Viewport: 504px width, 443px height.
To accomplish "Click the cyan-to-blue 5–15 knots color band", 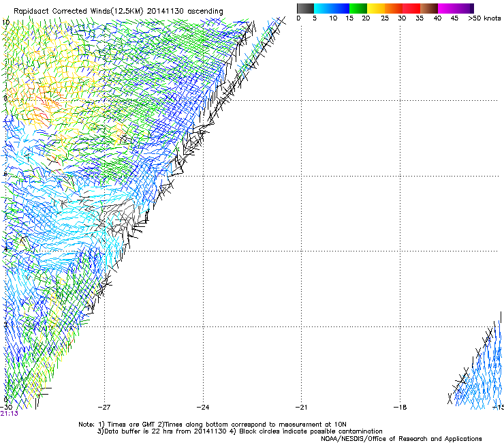I will pos(332,8).
